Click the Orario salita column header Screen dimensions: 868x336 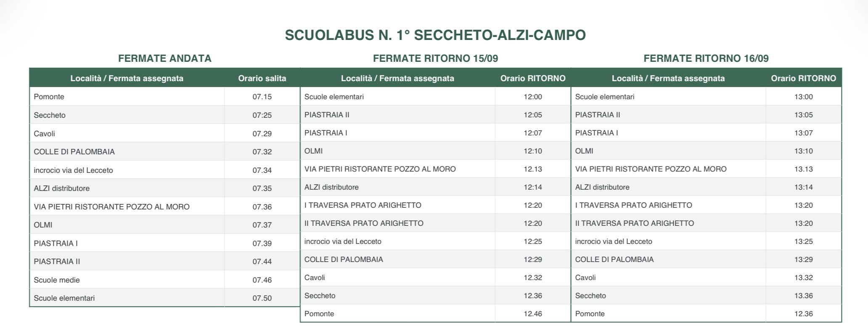coord(262,78)
